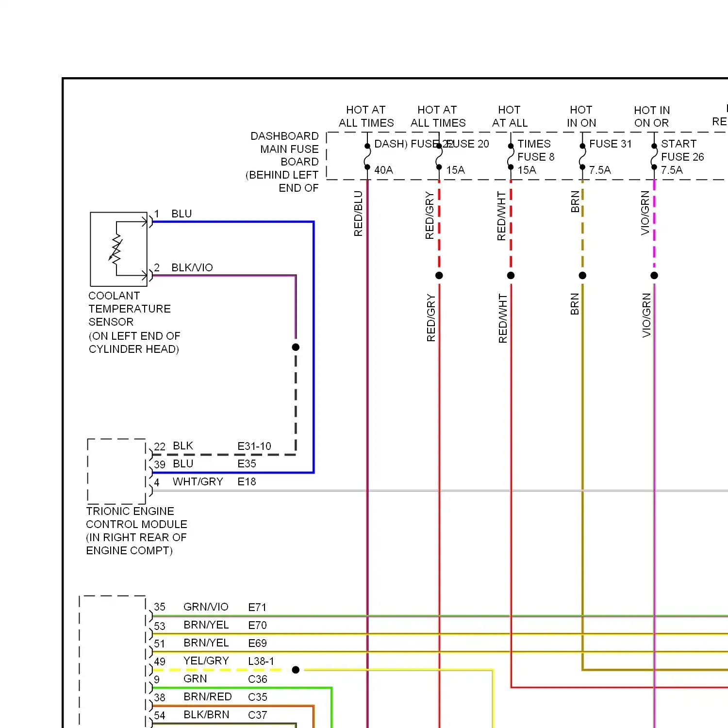The height and width of the screenshot is (728, 728).
Task: Click pin number '22' on the Trionic module
Action: [160, 447]
